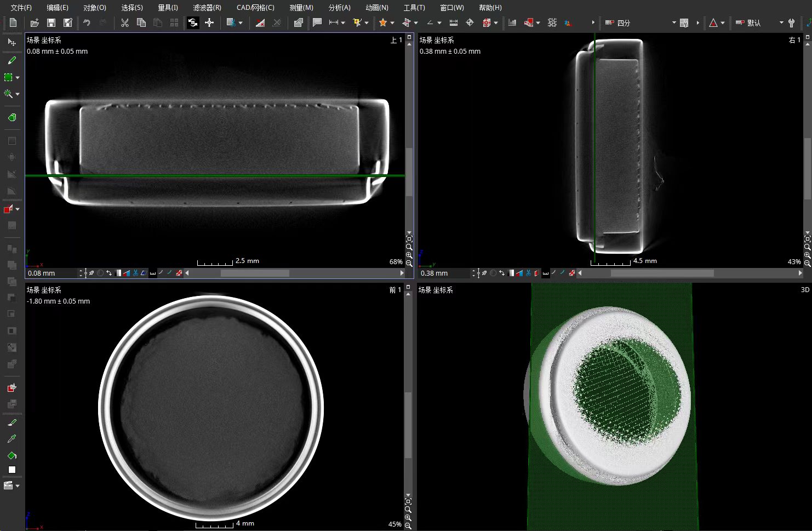Toggle the scissors clipping icon in top view bar
This screenshot has width=812, height=531.
(135, 273)
